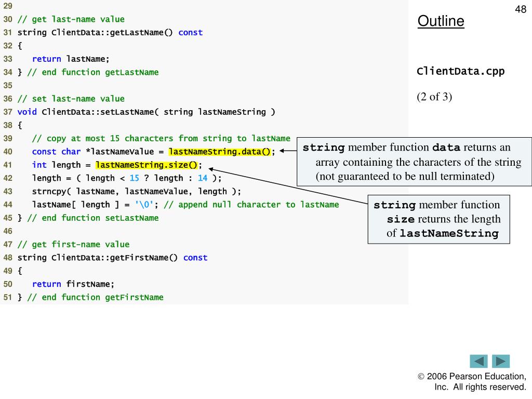Viewport: 532px width, 399px height.
Task: Click 'int length' on line 41
Action: pos(56,165)
